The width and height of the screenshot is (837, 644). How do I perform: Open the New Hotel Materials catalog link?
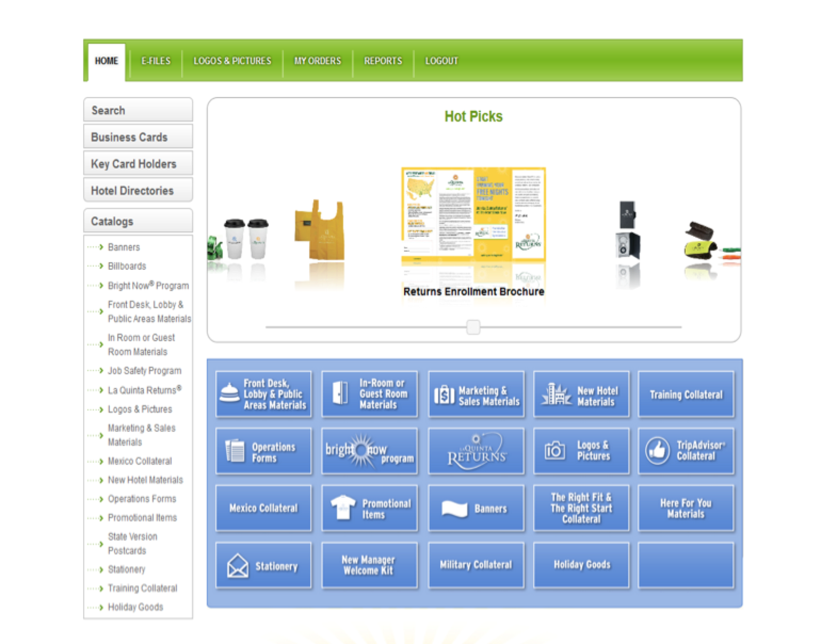tap(145, 480)
